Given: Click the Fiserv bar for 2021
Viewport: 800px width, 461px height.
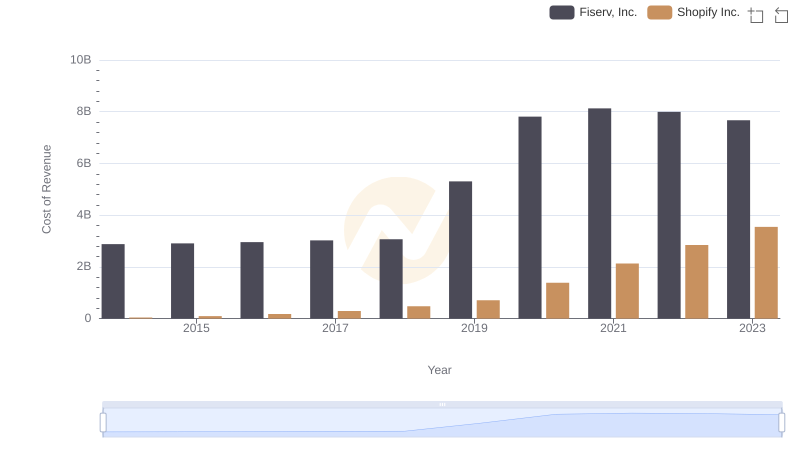Looking at the screenshot, I should tap(599, 213).
